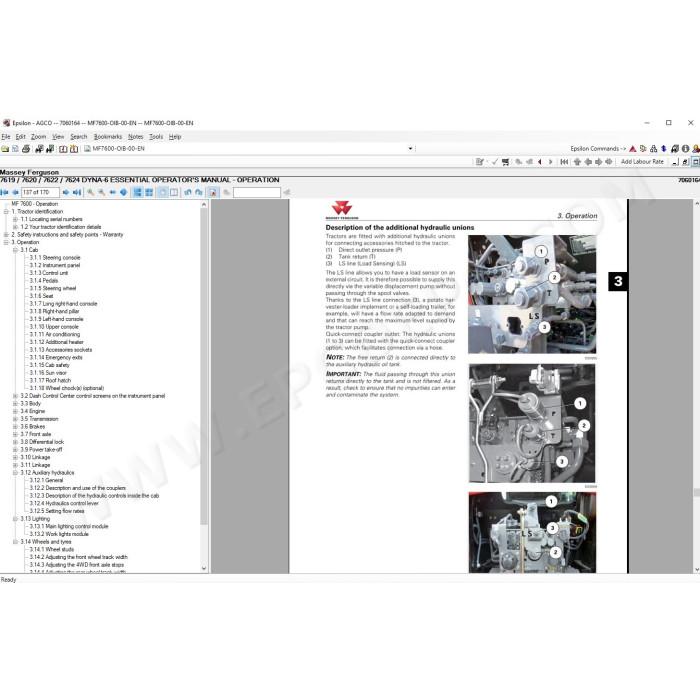
Task: Click the left triangle back arrow
Action: pos(540,162)
